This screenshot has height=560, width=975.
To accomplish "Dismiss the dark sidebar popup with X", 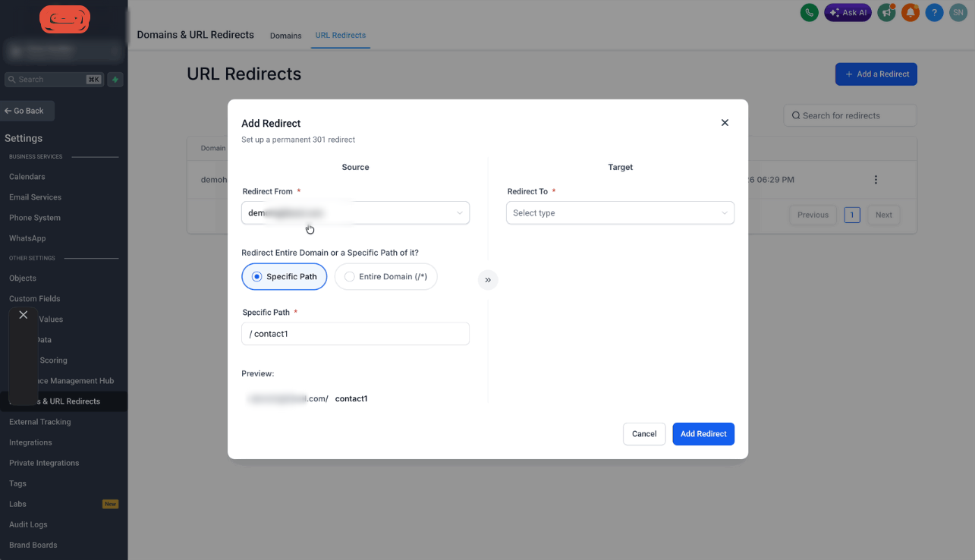I will coord(24,315).
